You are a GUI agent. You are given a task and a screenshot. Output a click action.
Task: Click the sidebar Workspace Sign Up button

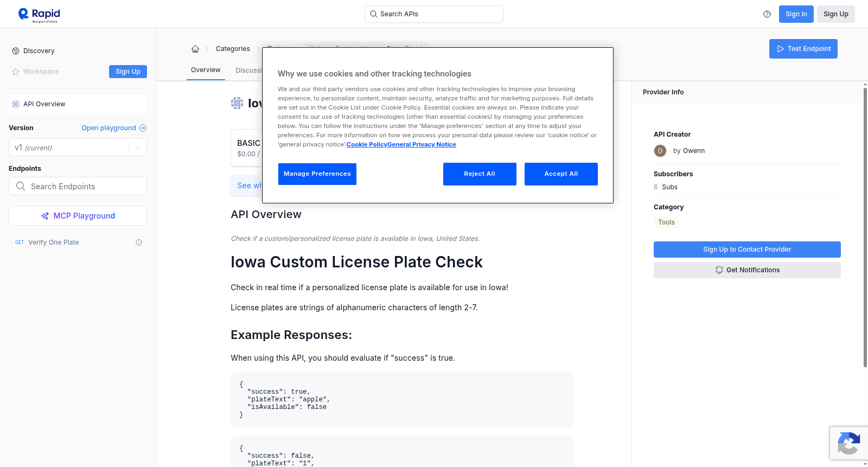click(x=128, y=72)
